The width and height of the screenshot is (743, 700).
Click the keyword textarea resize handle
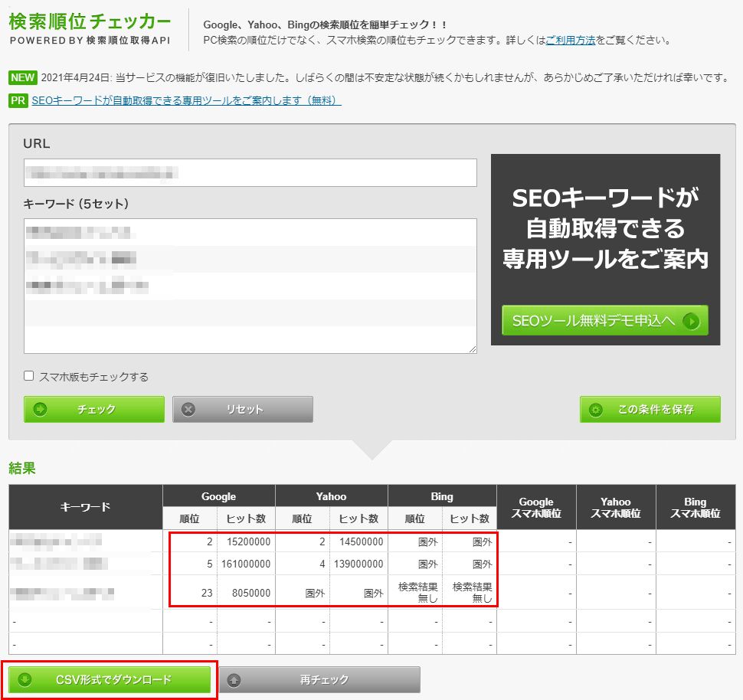[x=473, y=349]
